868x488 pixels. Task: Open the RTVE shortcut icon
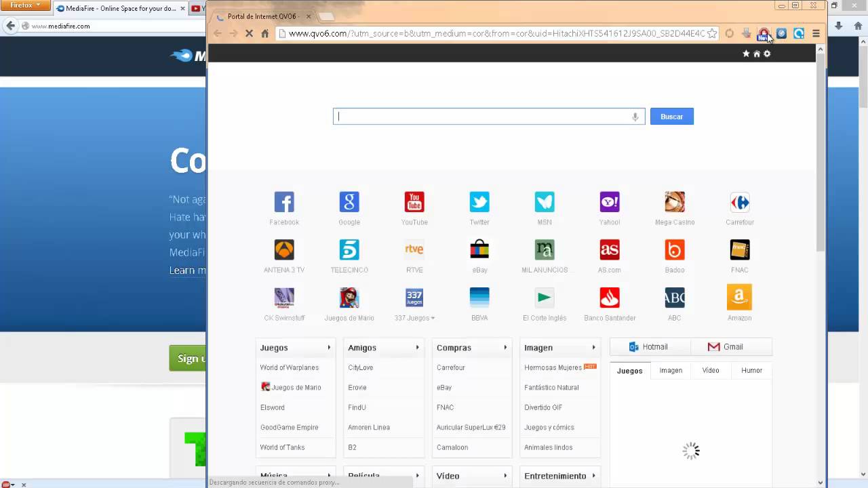[414, 249]
